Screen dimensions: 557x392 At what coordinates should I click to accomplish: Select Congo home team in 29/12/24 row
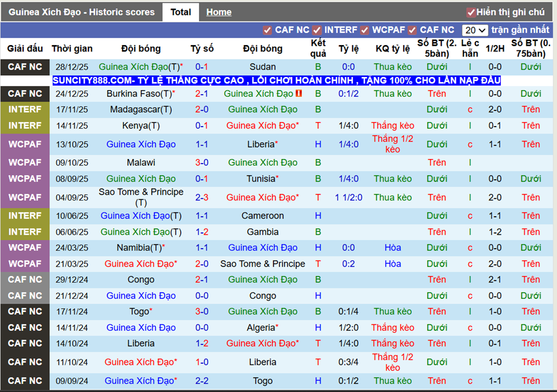(141, 280)
